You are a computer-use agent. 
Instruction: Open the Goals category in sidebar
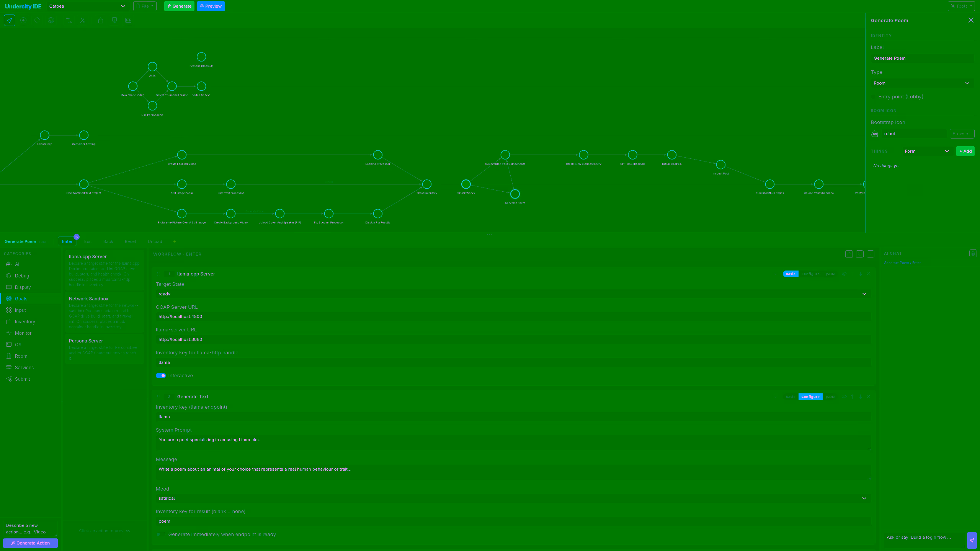pos(21,298)
